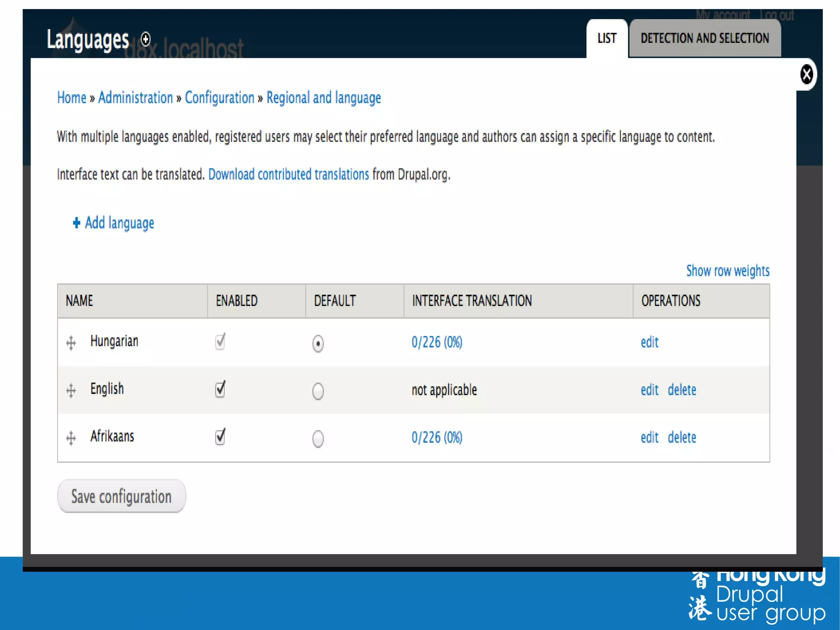The height and width of the screenshot is (630, 840).
Task: Go to Configuration breadcrumb
Action: tap(219, 98)
